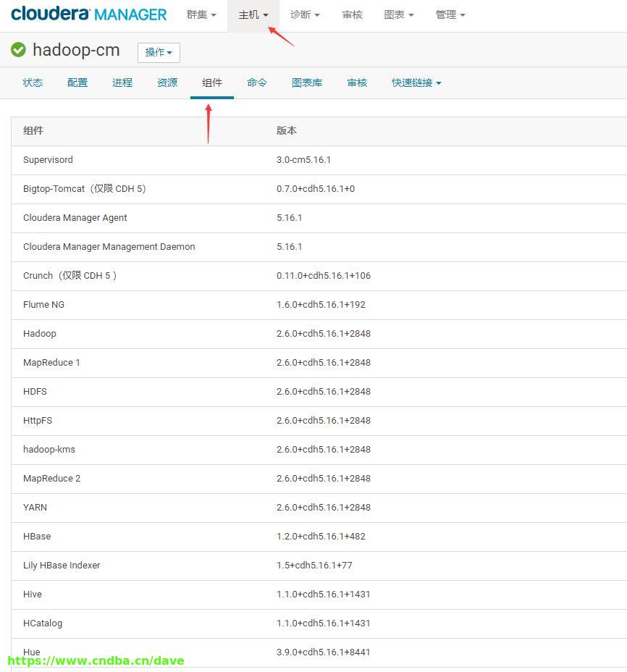Image resolution: width=627 pixels, height=672 pixels.
Task: Switch to the 状态 tab
Action: [33, 83]
